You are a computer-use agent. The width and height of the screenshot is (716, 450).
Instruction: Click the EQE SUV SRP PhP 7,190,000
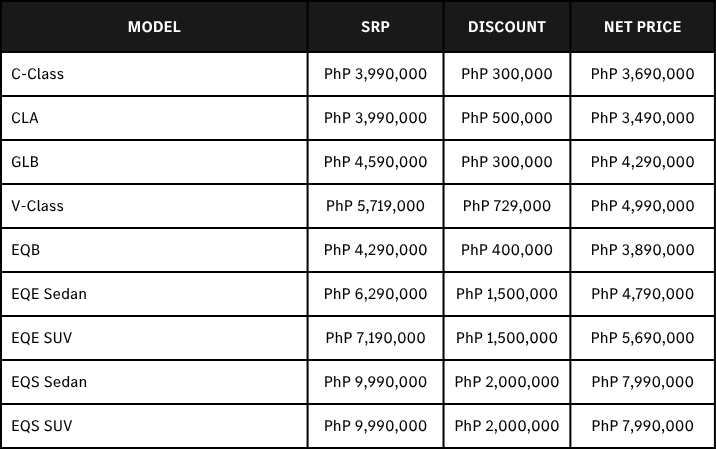375,338
